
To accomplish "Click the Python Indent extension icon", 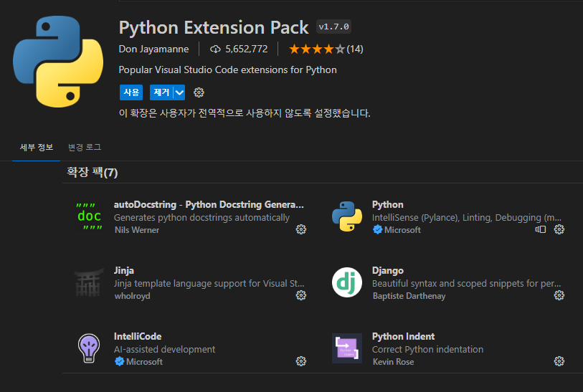I will click(x=347, y=348).
